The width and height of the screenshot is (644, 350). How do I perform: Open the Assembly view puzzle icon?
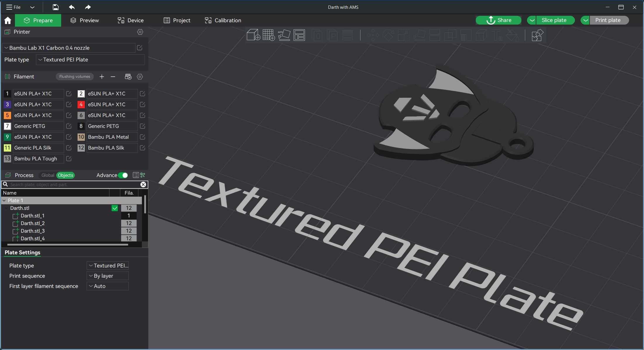tap(537, 35)
